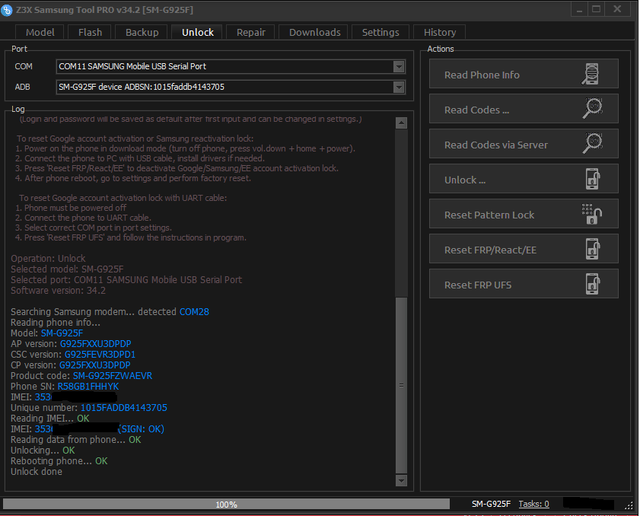
Task: Click the Operation: Unlock log line
Action: pos(48,259)
